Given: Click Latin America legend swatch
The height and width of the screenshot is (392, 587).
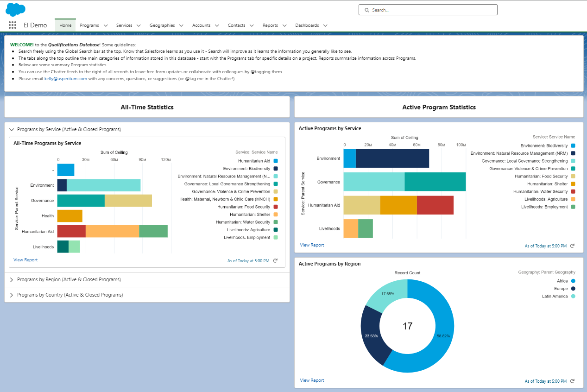Looking at the screenshot, I should click(573, 296).
